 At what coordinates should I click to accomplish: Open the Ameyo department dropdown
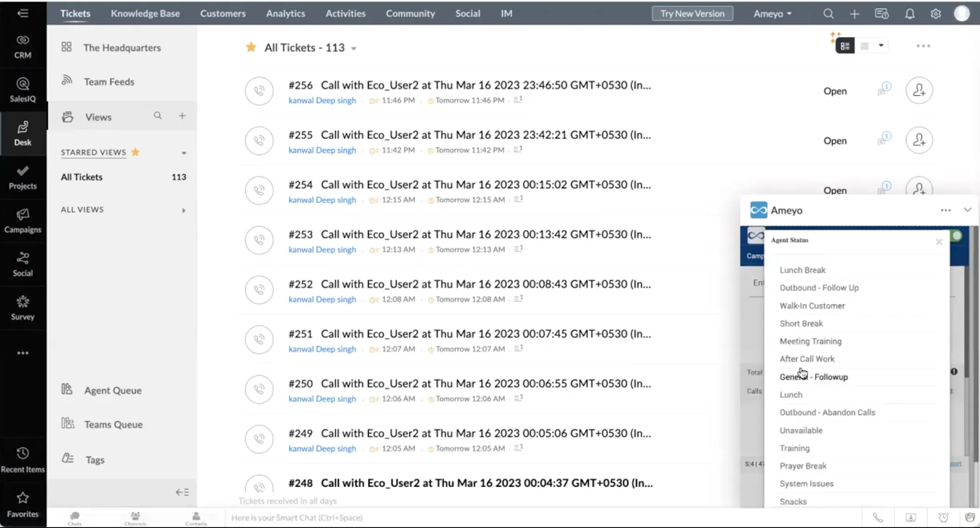pos(773,14)
